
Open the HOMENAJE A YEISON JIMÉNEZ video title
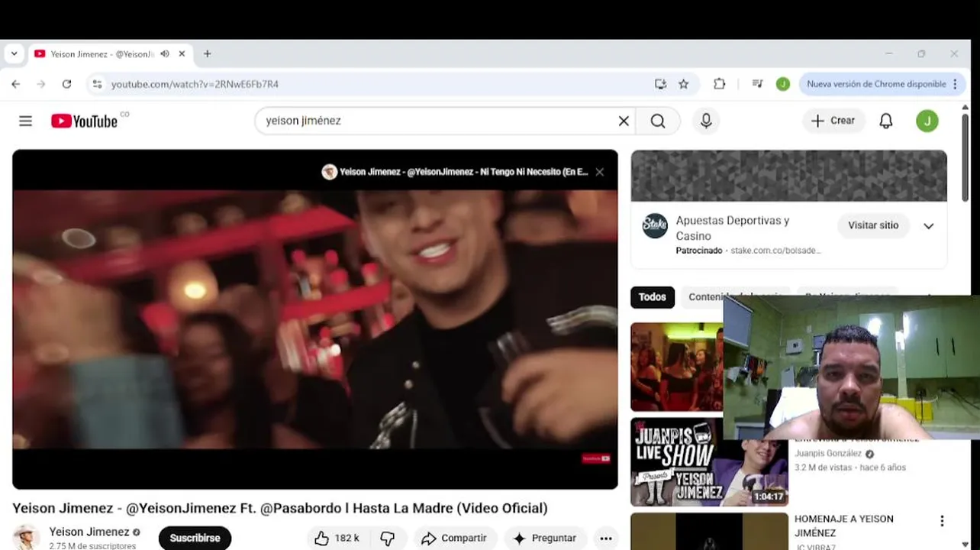click(844, 526)
